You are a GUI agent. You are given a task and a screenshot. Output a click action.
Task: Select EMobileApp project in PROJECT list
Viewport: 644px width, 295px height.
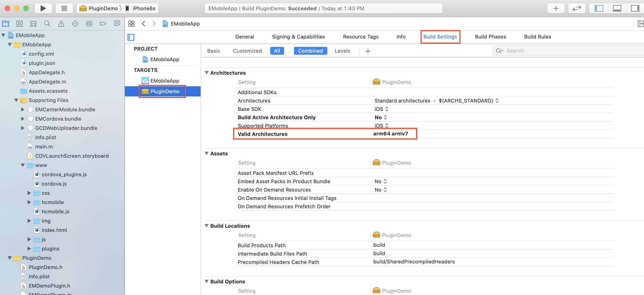coord(160,59)
